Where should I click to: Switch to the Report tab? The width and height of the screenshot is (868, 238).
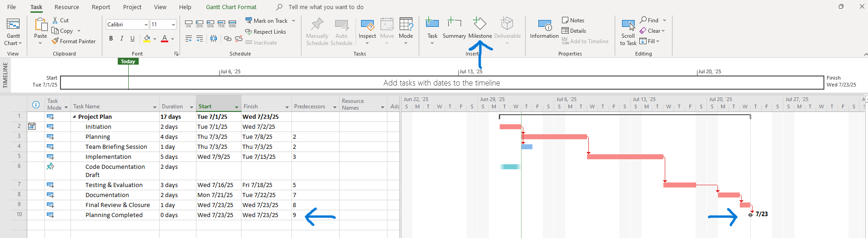pyautogui.click(x=101, y=7)
